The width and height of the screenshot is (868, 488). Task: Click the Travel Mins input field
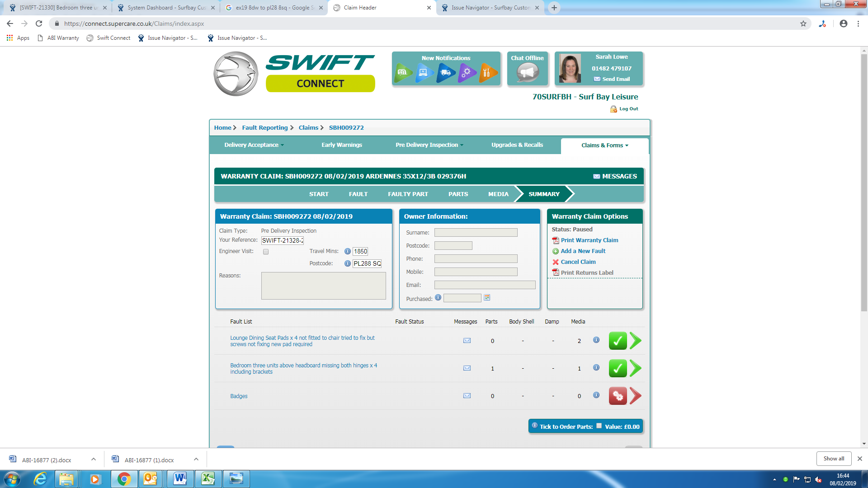point(360,252)
